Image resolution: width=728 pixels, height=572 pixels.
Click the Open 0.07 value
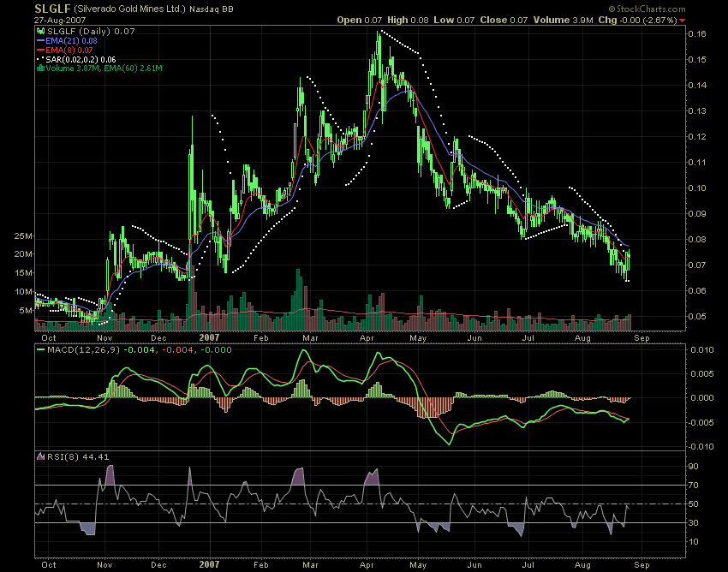click(360, 20)
